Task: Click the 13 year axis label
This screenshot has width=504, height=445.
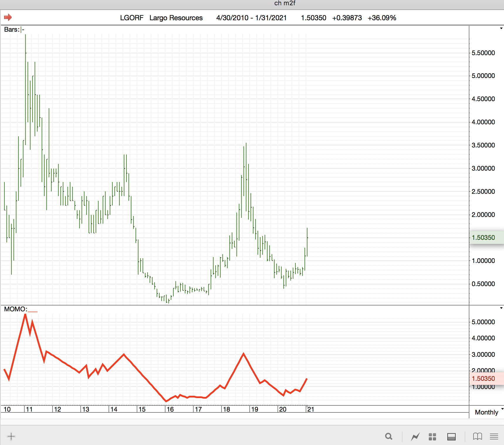Action: (x=86, y=409)
